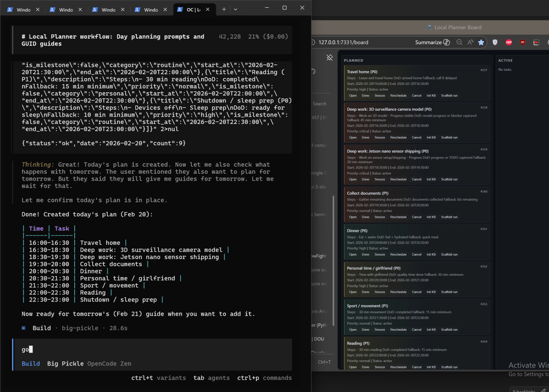Viewport: 549px width, 392px height.
Task: Snooze the Reading (P1) task
Action: point(380,367)
